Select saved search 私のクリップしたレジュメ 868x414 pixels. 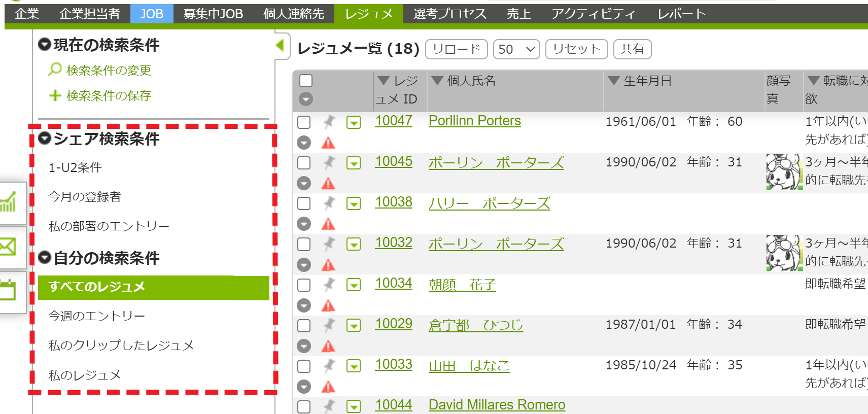pyautogui.click(x=121, y=346)
